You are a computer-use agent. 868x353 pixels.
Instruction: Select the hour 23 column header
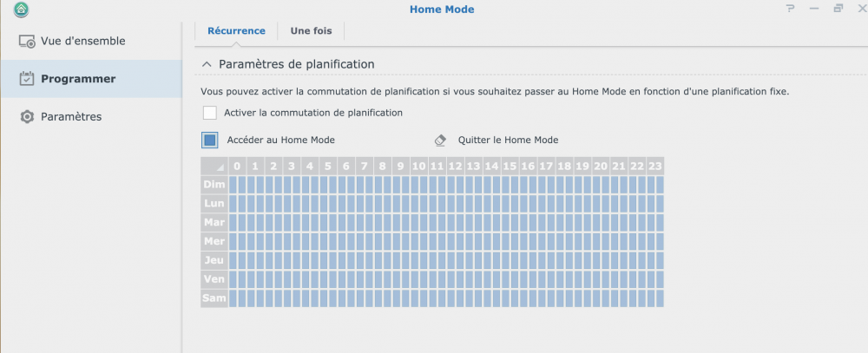654,166
